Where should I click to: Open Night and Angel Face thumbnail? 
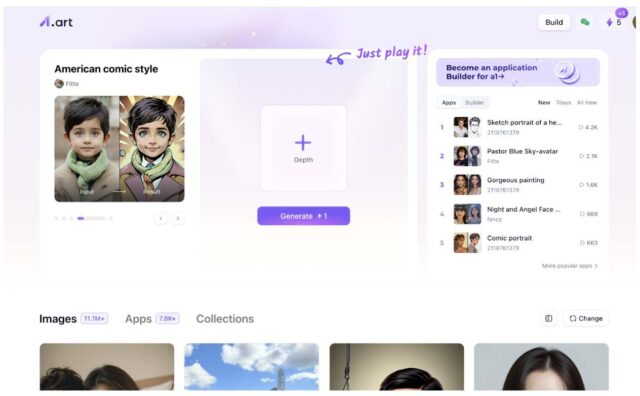(467, 214)
